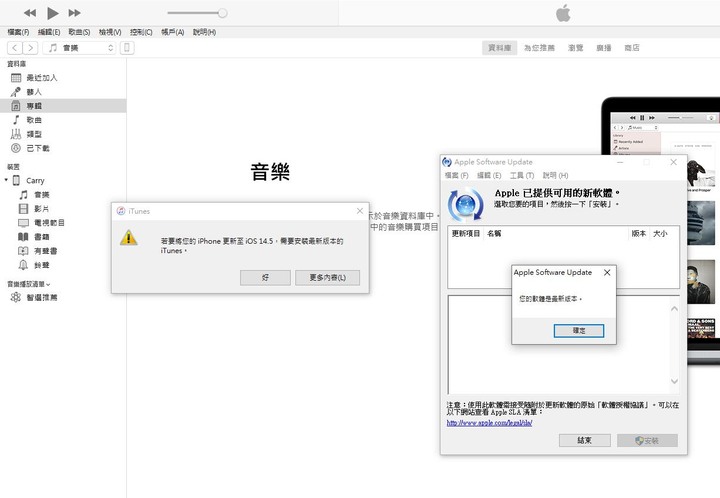Click the 結束 button in Apple Software Update
The width and height of the screenshot is (720, 498).
585,440
